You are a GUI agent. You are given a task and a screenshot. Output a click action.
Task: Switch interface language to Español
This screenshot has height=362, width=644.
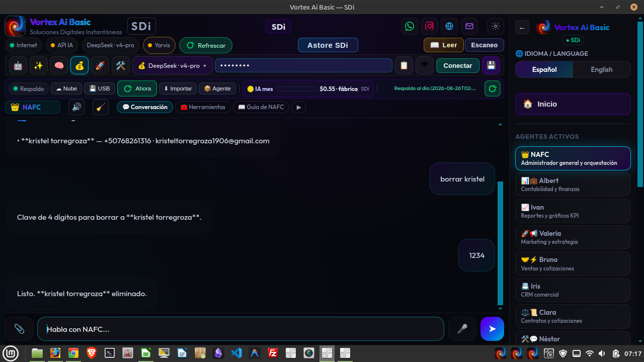544,69
